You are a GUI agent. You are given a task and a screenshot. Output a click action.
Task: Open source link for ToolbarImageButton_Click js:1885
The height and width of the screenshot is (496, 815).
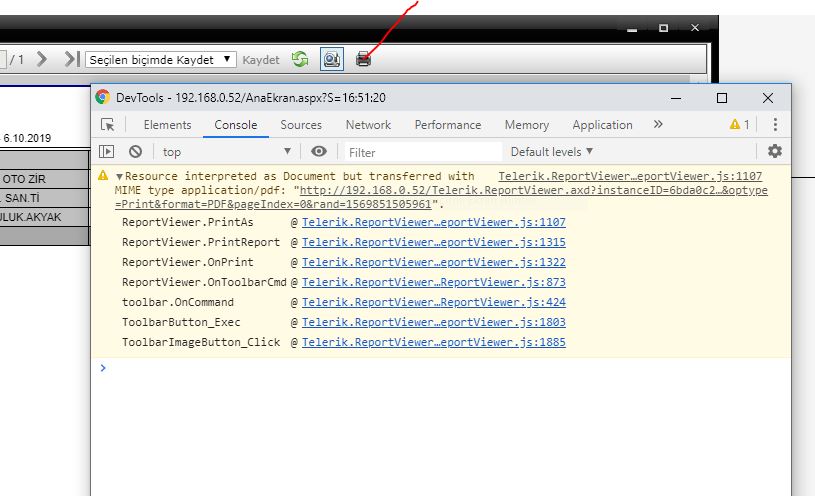[x=433, y=342]
